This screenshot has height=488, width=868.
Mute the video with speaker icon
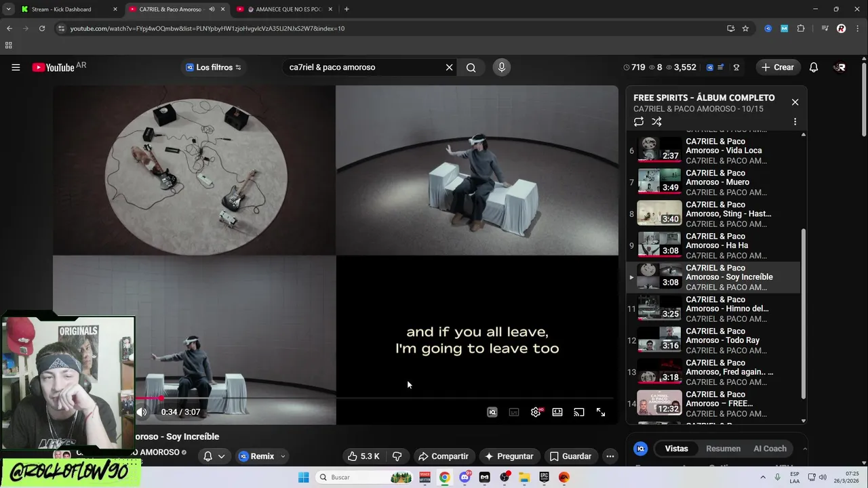tap(142, 412)
